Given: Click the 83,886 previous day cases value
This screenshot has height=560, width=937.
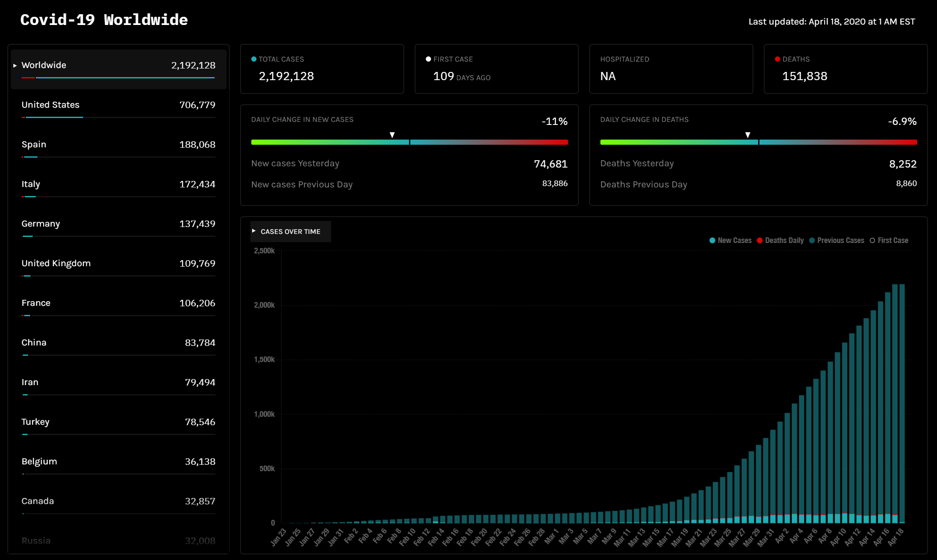Looking at the screenshot, I should click(x=555, y=184).
